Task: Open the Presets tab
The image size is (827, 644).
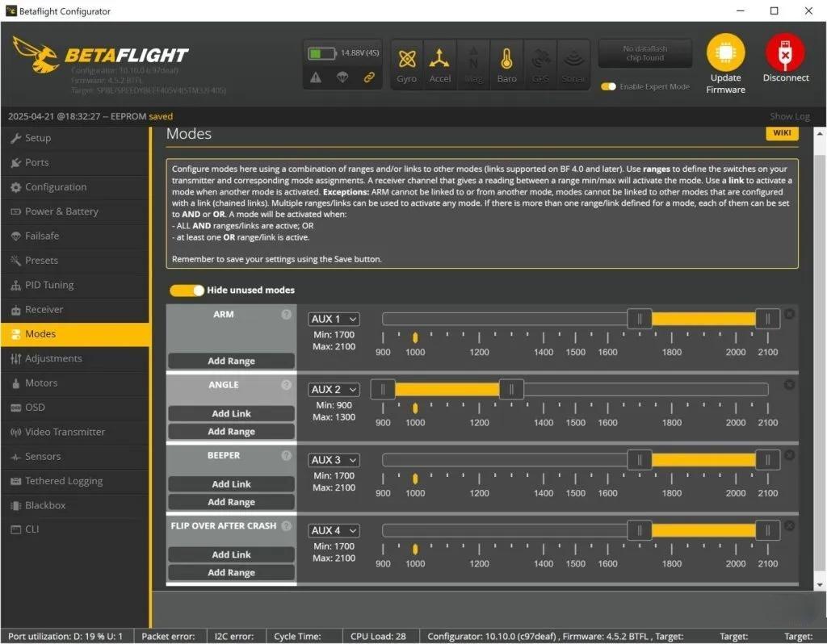Action: tap(75, 261)
